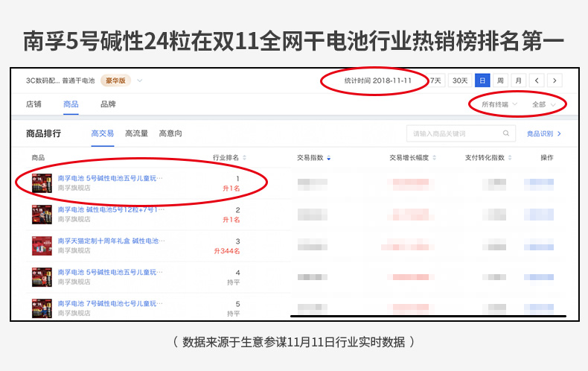Open 南孚电池 7号碱性电池七号 product link

tap(111, 303)
